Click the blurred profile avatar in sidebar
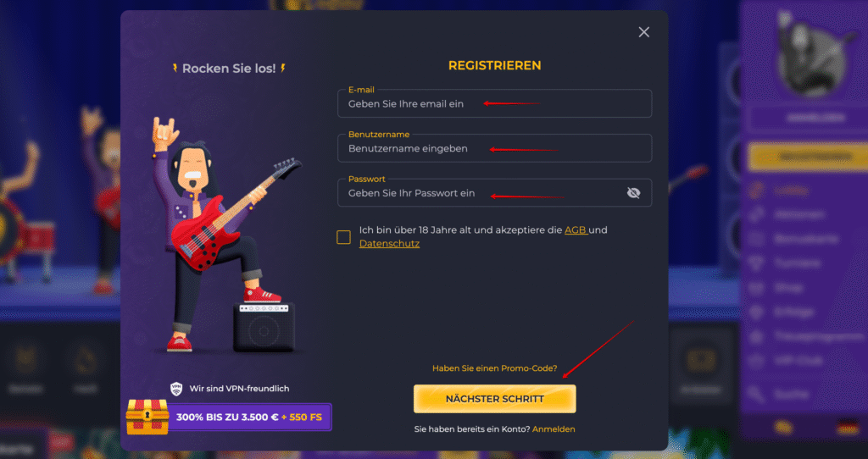 (811, 55)
